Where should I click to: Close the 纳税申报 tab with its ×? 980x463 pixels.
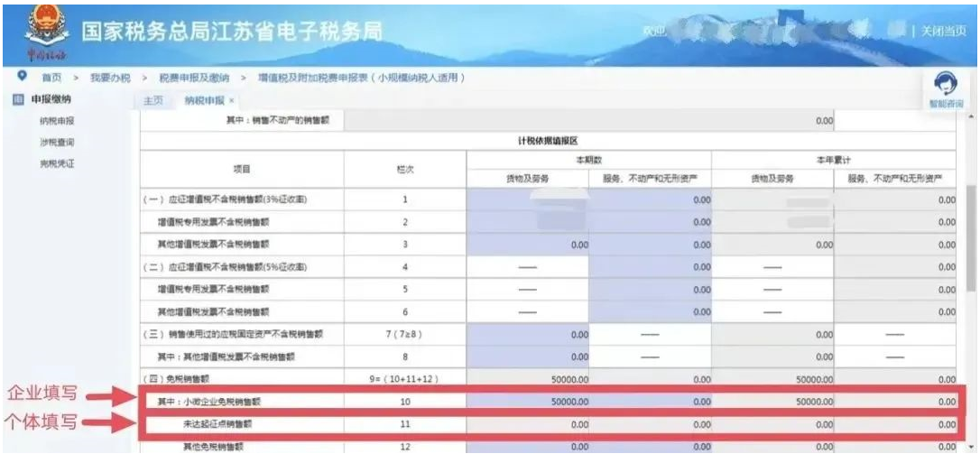tap(231, 100)
